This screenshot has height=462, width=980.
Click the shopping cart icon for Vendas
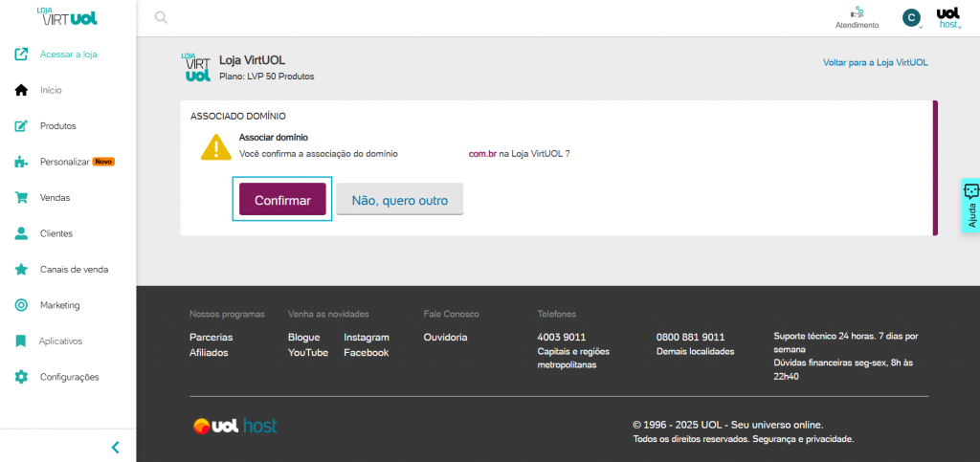coord(21,197)
